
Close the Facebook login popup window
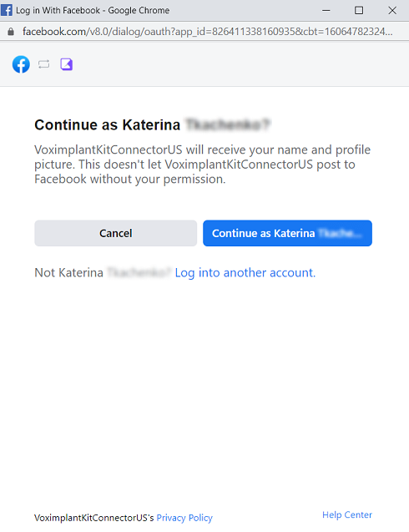pyautogui.click(x=392, y=11)
